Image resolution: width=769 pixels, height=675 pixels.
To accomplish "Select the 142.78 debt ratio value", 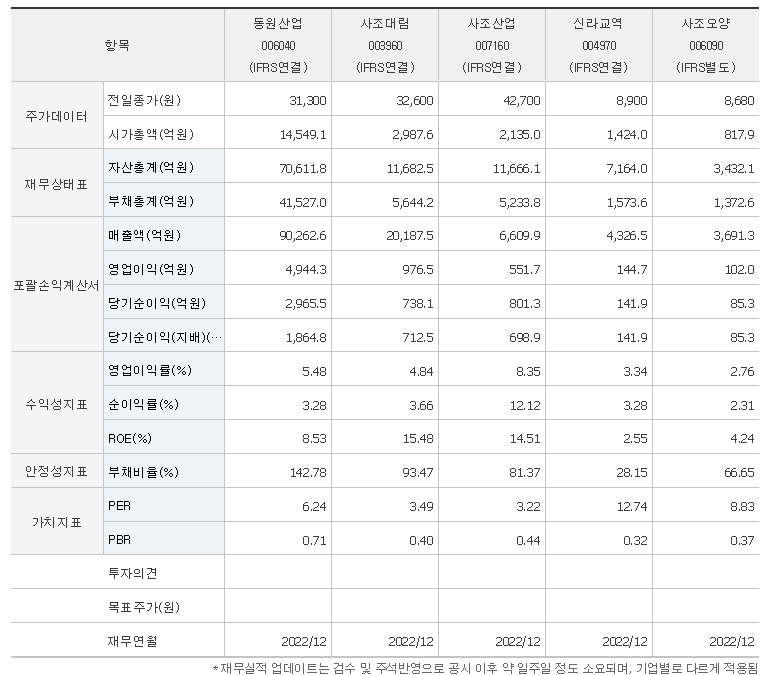I will point(308,472).
